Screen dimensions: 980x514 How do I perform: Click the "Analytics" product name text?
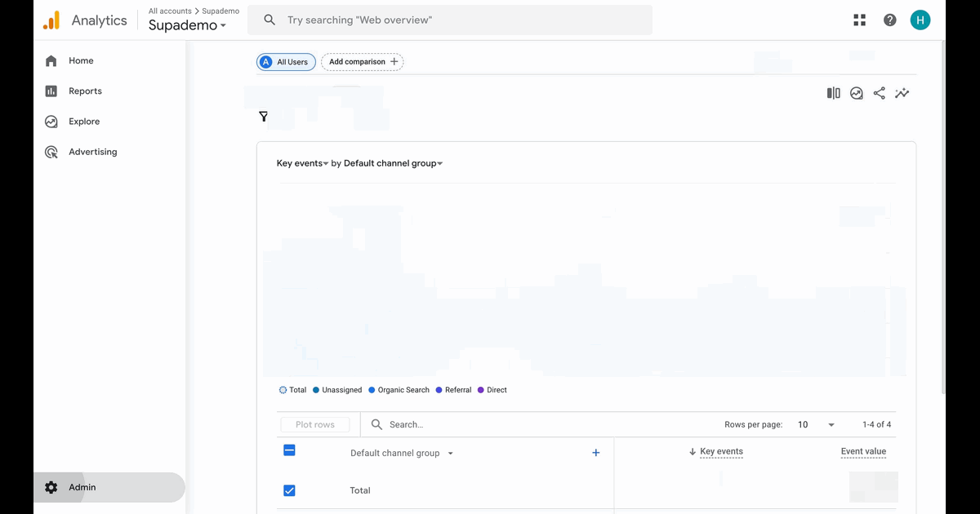click(99, 20)
